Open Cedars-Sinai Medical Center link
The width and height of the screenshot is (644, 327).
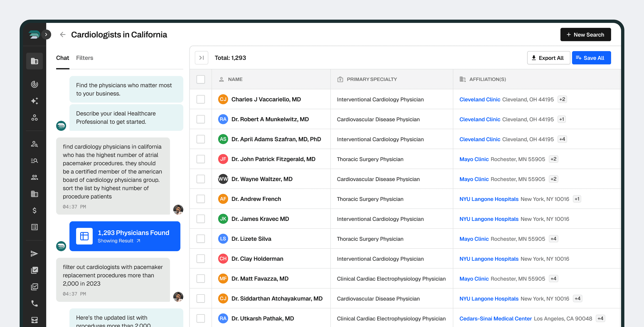[x=495, y=318]
